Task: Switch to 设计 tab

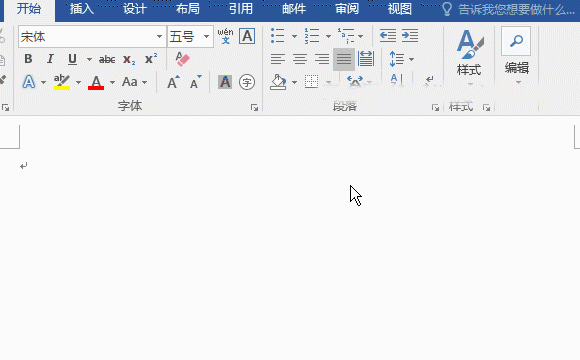Action: click(135, 9)
